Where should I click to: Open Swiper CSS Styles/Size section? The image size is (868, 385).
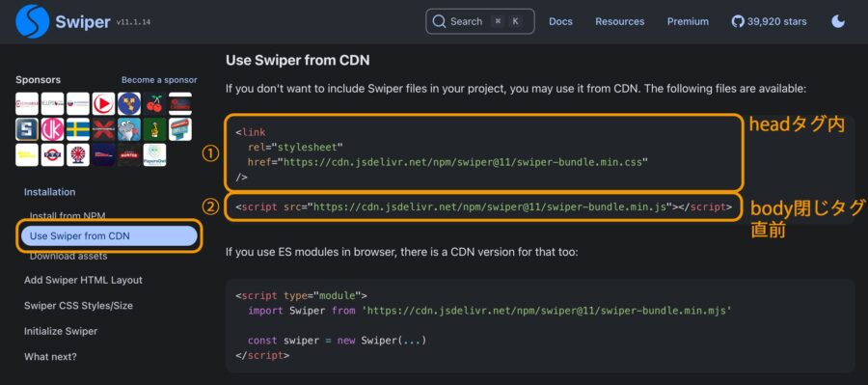(x=78, y=306)
